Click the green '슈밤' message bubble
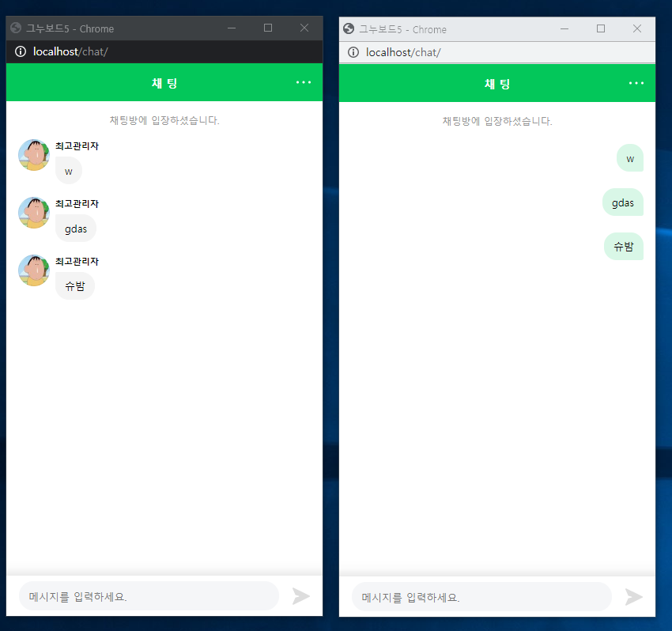The width and height of the screenshot is (672, 631). click(624, 247)
